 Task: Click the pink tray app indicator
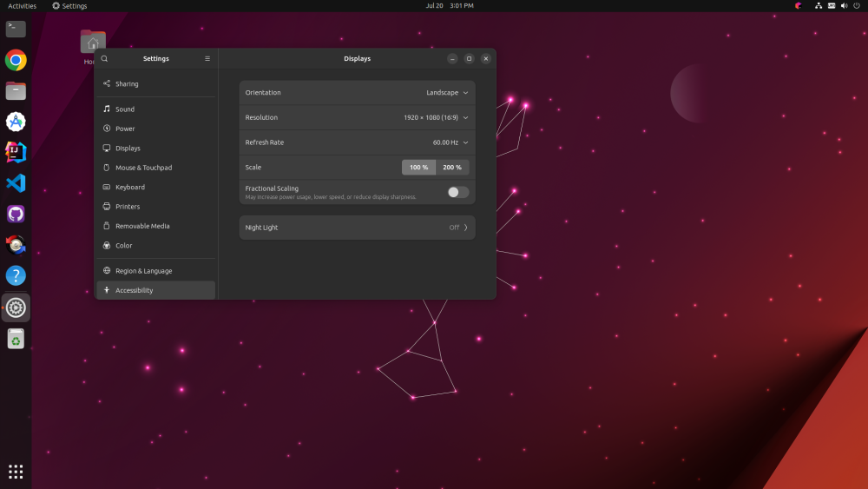click(799, 5)
